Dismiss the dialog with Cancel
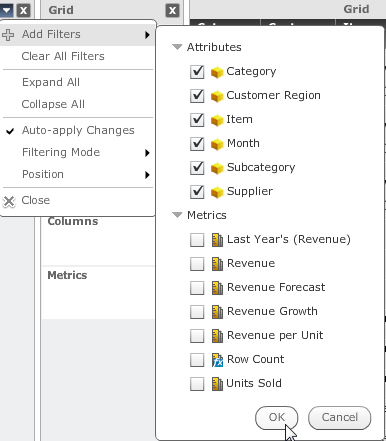 click(340, 418)
